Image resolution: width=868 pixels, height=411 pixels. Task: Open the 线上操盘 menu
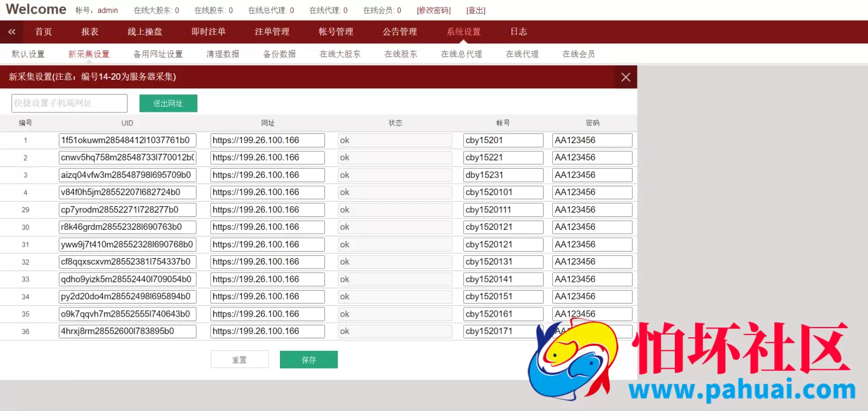point(145,32)
